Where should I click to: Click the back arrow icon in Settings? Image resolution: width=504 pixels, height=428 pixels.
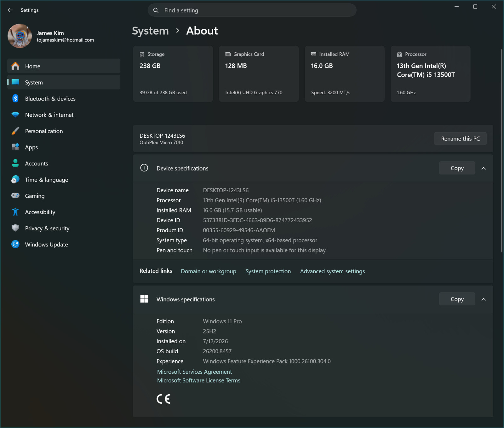pos(10,10)
